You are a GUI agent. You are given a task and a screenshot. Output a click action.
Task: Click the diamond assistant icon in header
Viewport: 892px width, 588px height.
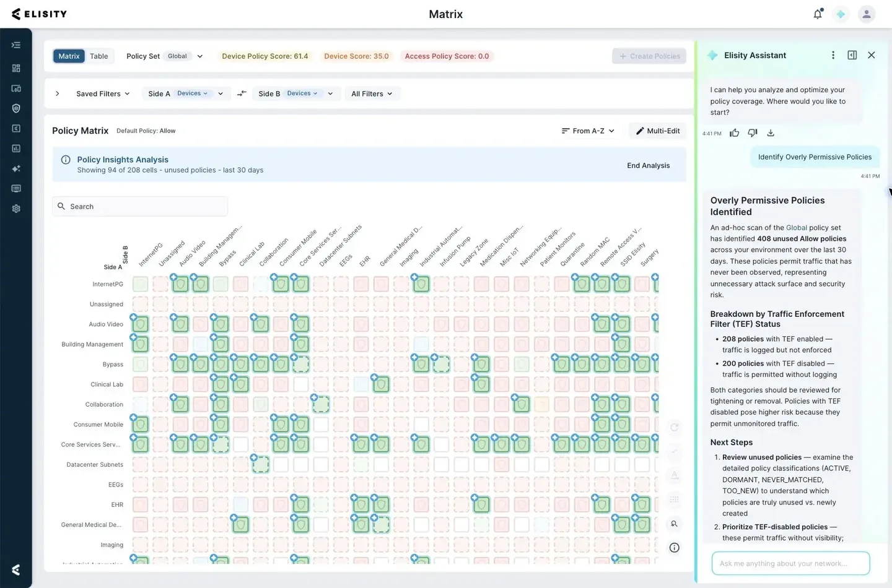coord(841,14)
